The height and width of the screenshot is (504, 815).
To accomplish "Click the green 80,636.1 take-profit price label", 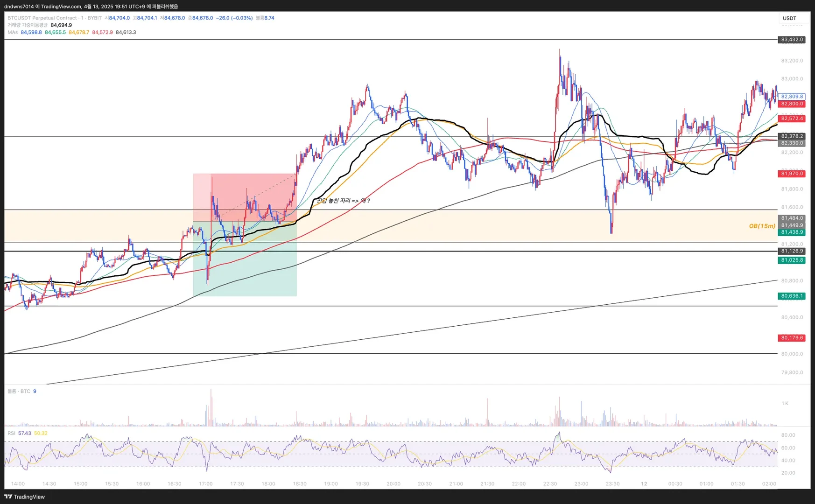I will pos(792,296).
